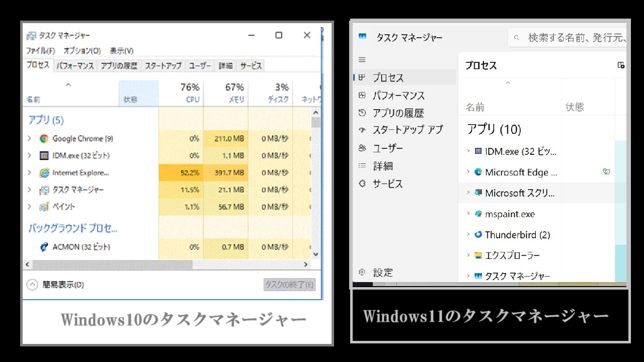The height and width of the screenshot is (362, 644).
Task: Click Google Chrome icon in Windows 10 list
Action: [44, 139]
